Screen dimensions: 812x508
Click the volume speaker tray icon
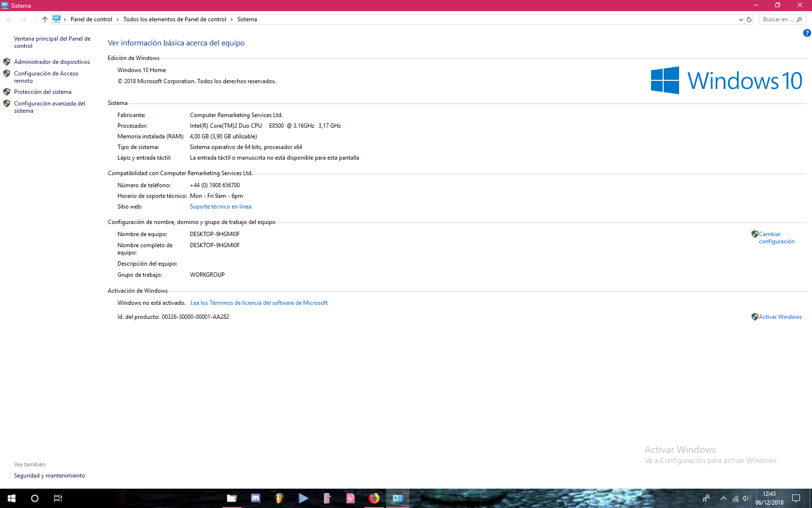(x=746, y=498)
